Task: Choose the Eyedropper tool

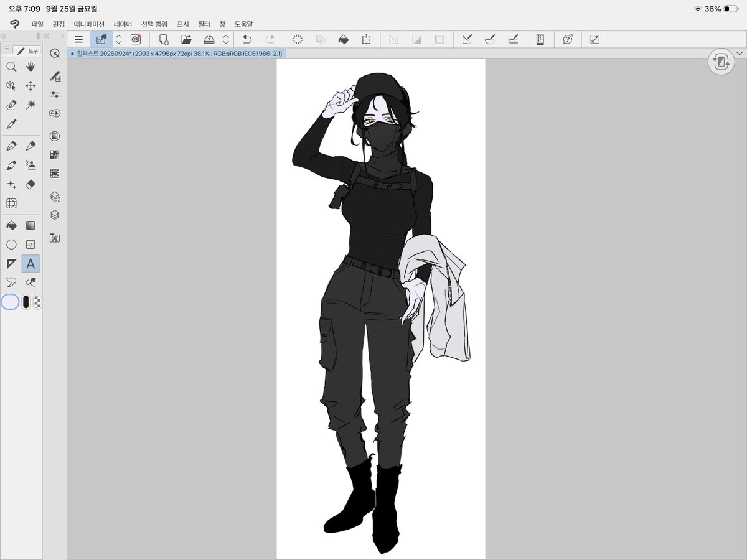Action: click(x=11, y=124)
